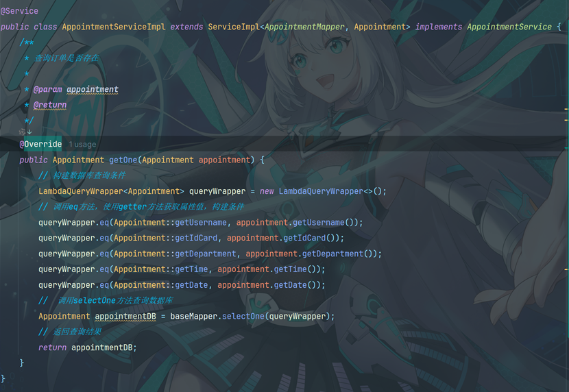This screenshot has height=392, width=569.
Task: Click appointment.getIdCard() call
Action: (x=283, y=238)
